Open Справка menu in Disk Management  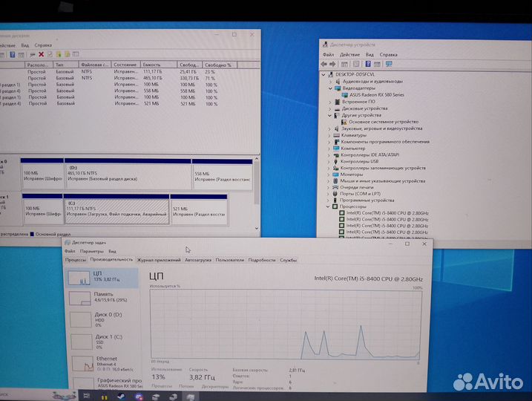point(43,45)
